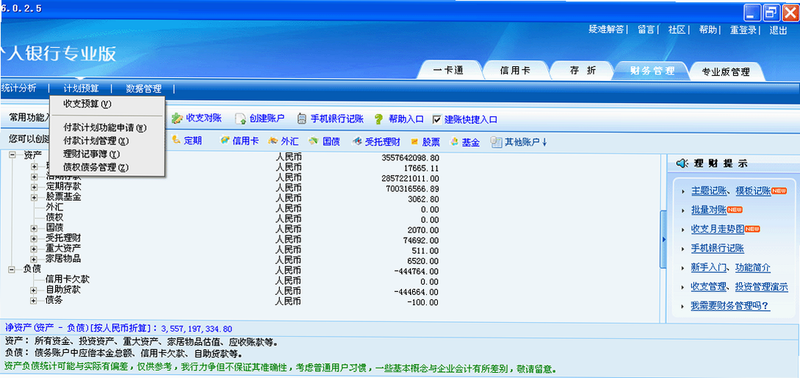Switch to the 一卡通 tab
This screenshot has width=800, height=378.
tap(448, 71)
